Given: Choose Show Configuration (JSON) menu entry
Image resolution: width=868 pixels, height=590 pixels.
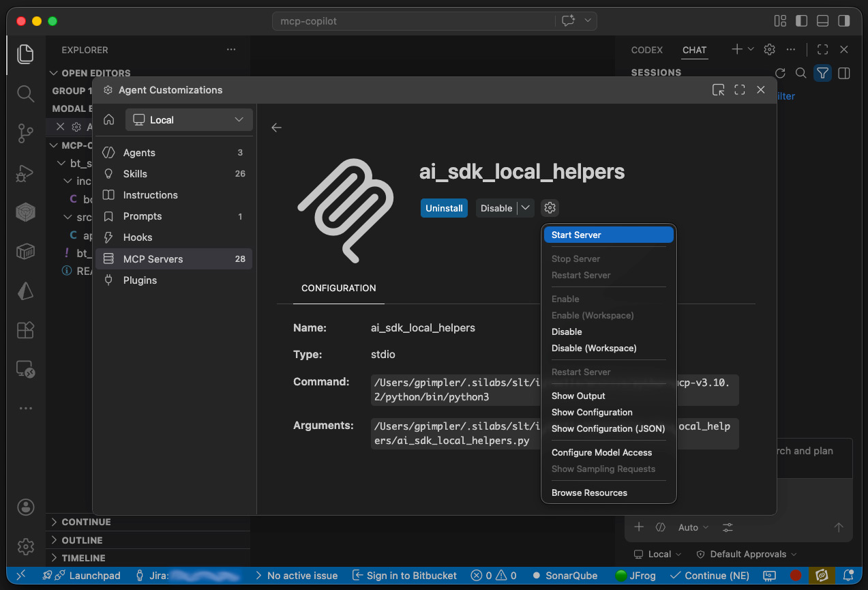Looking at the screenshot, I should pos(609,428).
